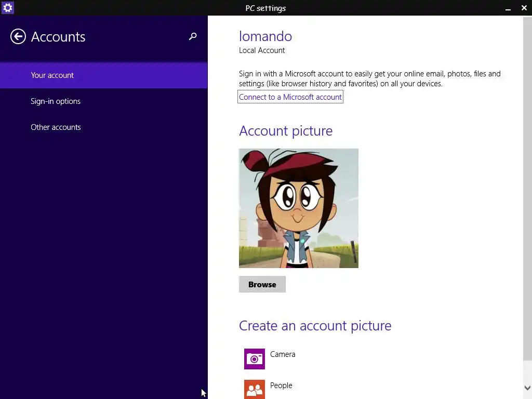Click the vertical scrollbar thumb
Image resolution: width=532 pixels, height=399 pixels.
tap(527, 188)
